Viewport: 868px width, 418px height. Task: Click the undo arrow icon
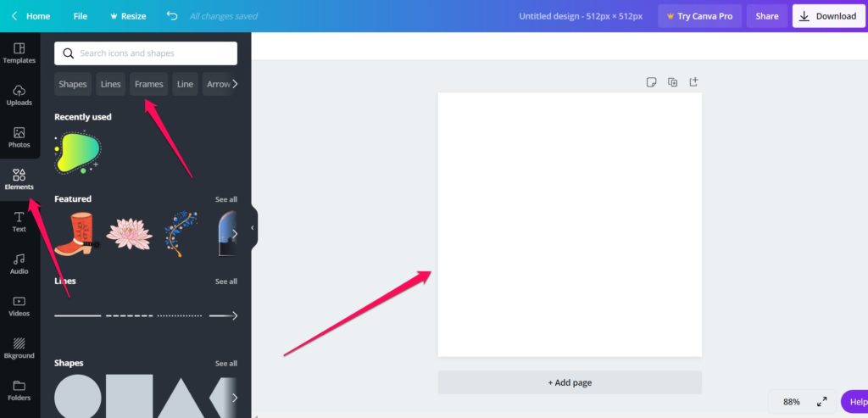172,15
